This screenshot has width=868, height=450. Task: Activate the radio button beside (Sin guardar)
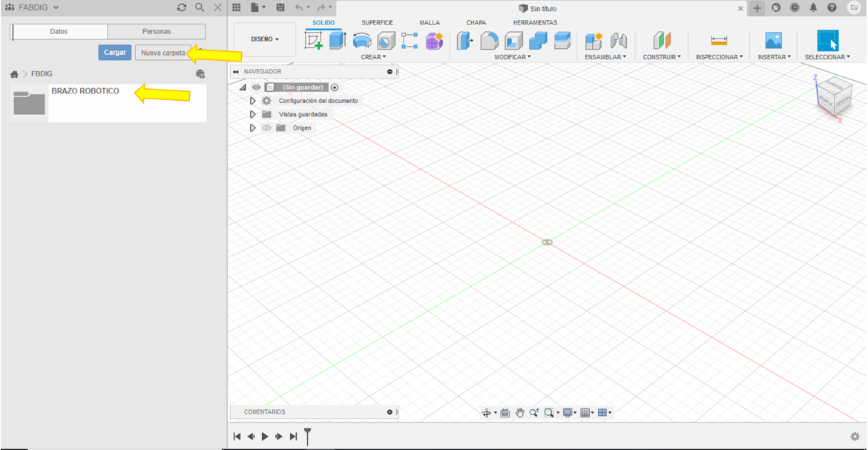[x=335, y=87]
